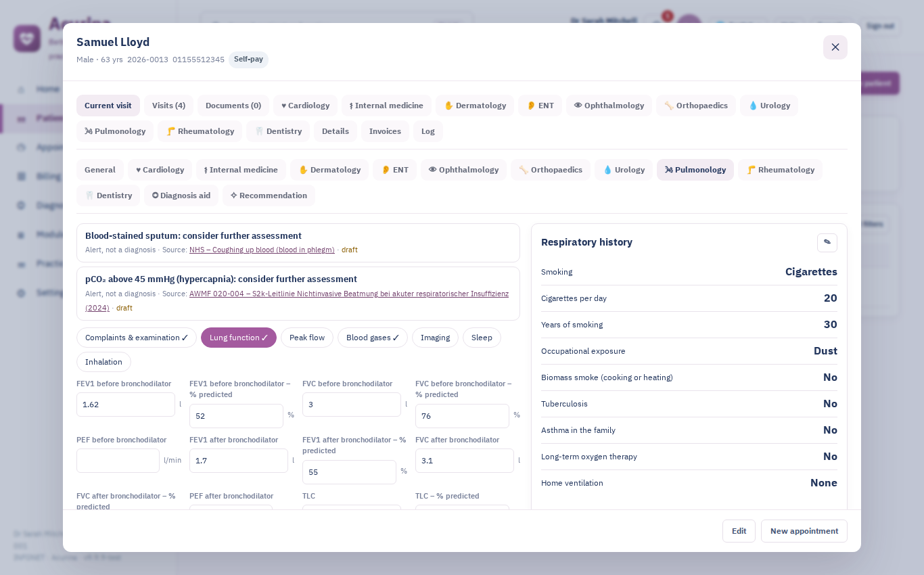Open the NHS Coughing up blood source link
Image resolution: width=924 pixels, height=575 pixels.
coord(262,250)
